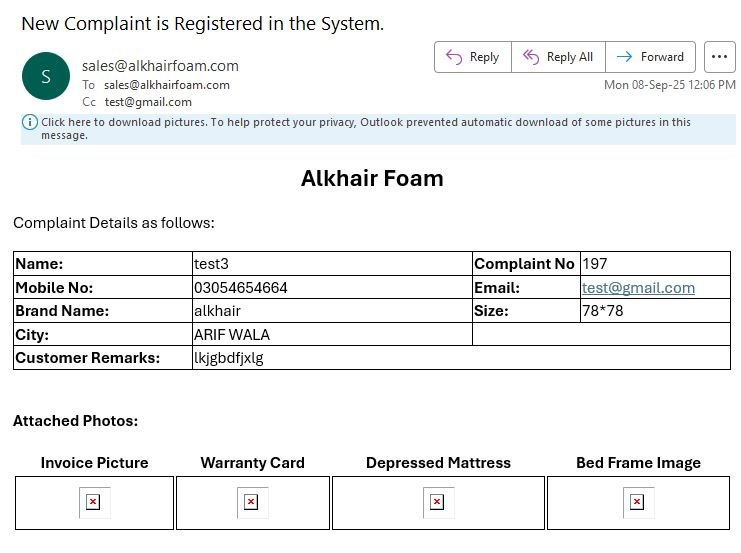Click the download pictures notification bar
This screenshot has height=553, width=741.
tap(365, 128)
